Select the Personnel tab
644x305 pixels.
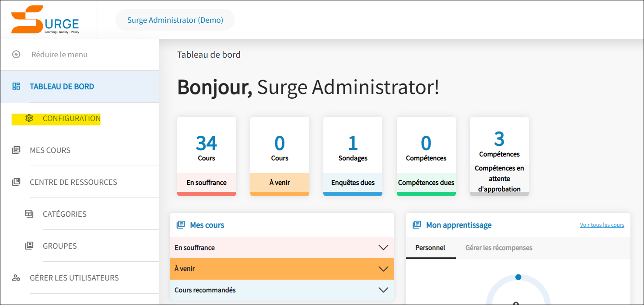pos(430,248)
